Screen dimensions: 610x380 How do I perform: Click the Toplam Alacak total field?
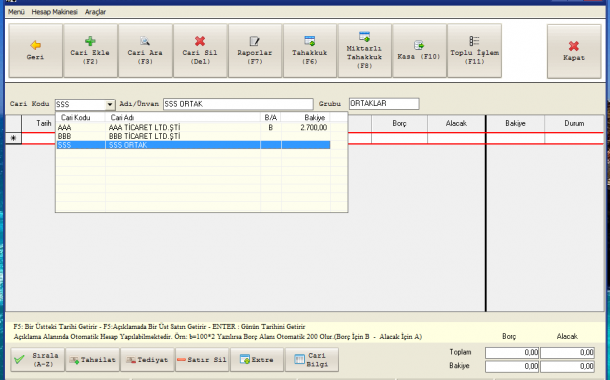567,353
